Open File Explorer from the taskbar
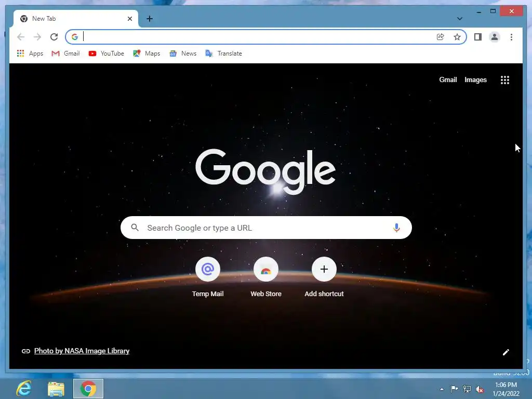 [56, 389]
